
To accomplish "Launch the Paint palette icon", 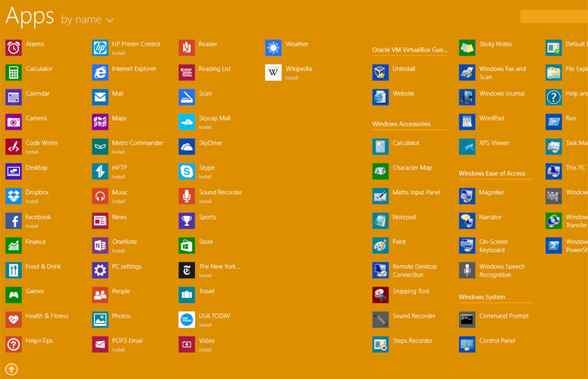I will click(381, 246).
